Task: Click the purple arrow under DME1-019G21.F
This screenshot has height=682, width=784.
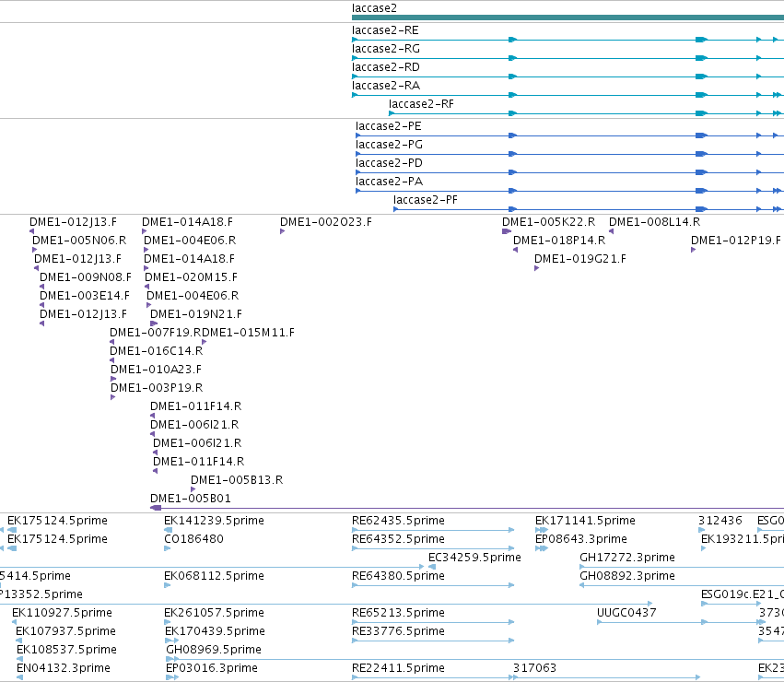Action: click(536, 268)
